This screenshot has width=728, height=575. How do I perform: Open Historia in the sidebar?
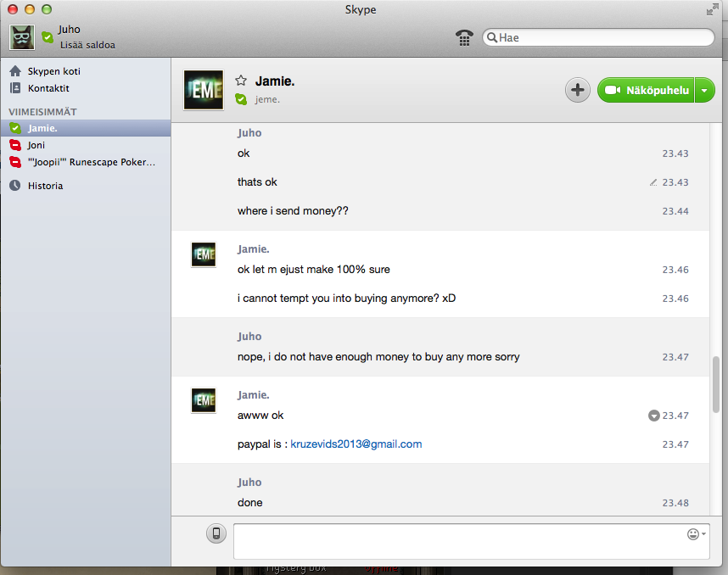point(45,186)
